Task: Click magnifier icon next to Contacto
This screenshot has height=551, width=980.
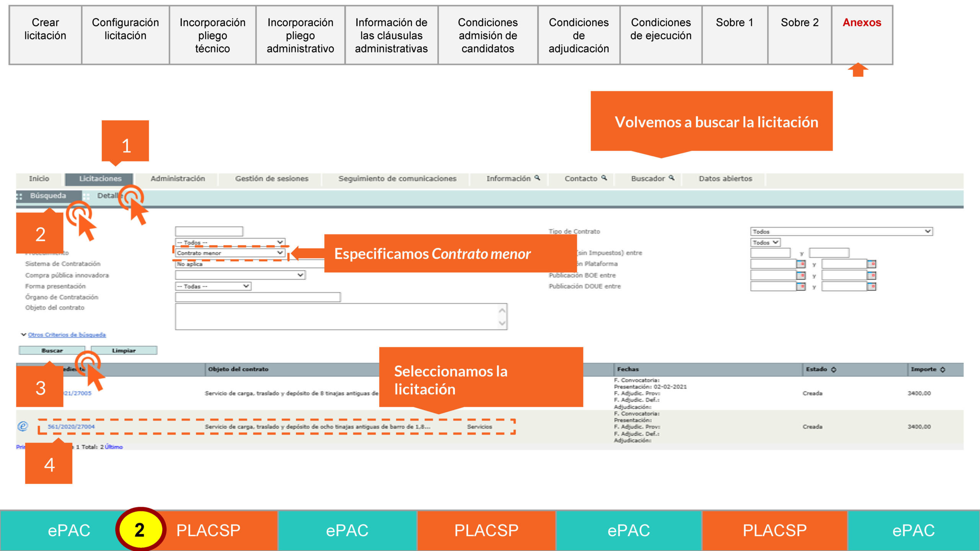Action: coord(604,178)
